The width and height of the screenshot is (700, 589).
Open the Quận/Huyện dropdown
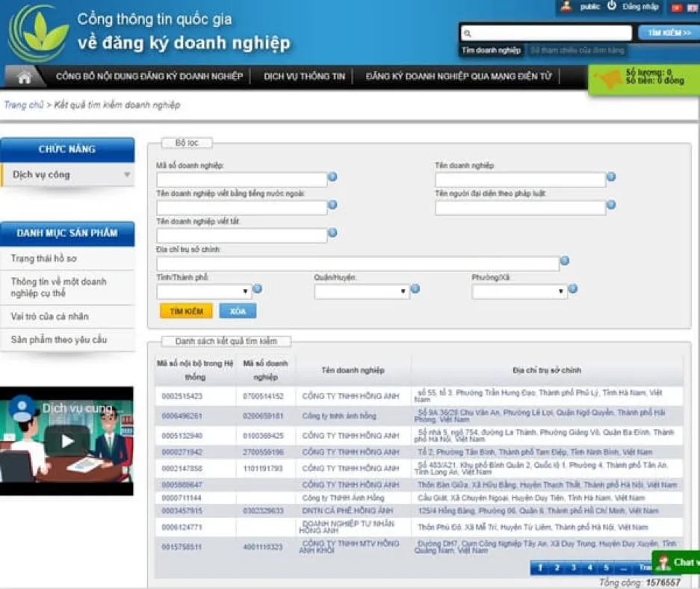coord(362,292)
